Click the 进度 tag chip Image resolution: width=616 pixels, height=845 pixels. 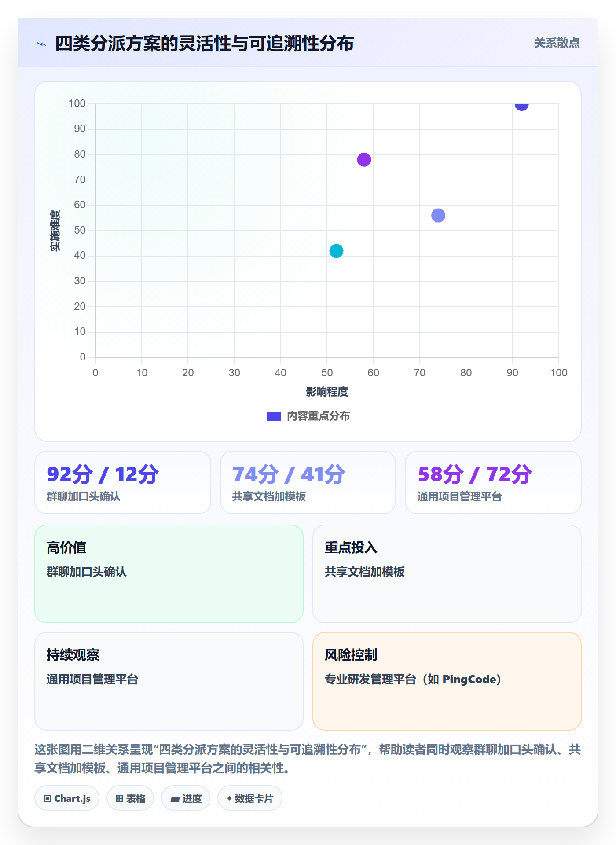pyautogui.click(x=186, y=798)
